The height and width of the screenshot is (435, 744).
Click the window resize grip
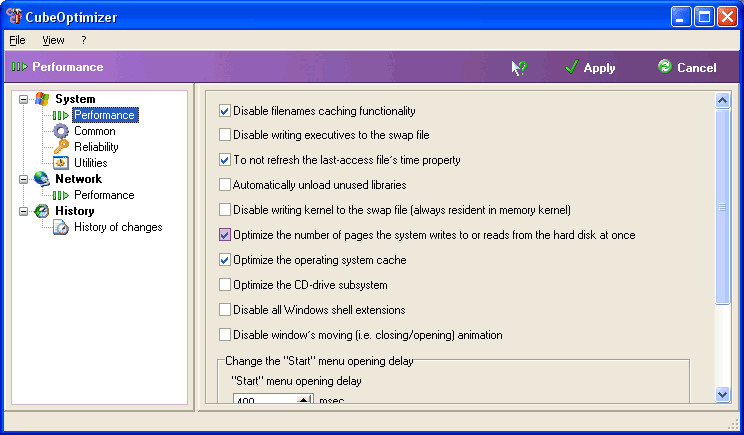[735, 423]
